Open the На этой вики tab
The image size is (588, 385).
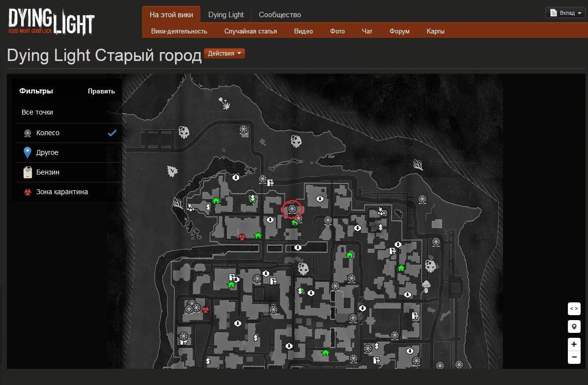tap(171, 15)
